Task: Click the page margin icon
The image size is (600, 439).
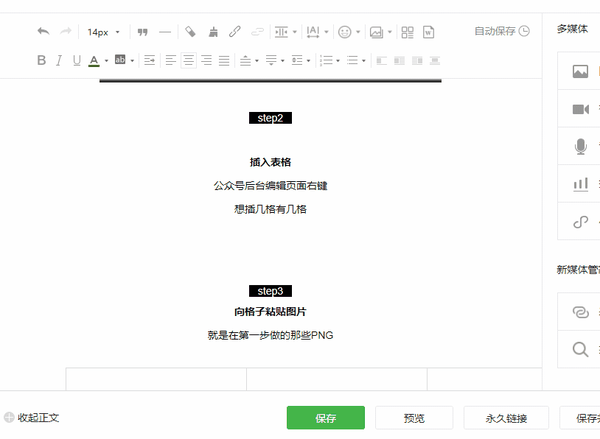Action: (x=281, y=32)
